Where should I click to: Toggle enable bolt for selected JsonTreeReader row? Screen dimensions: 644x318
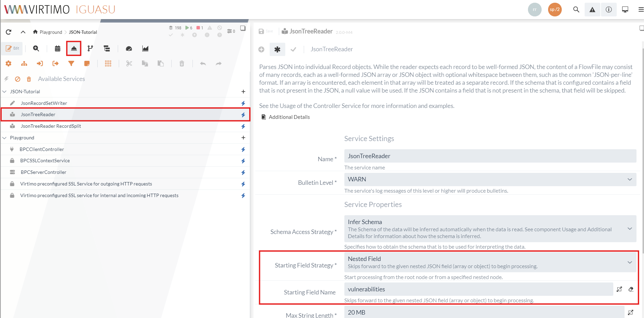(x=243, y=115)
